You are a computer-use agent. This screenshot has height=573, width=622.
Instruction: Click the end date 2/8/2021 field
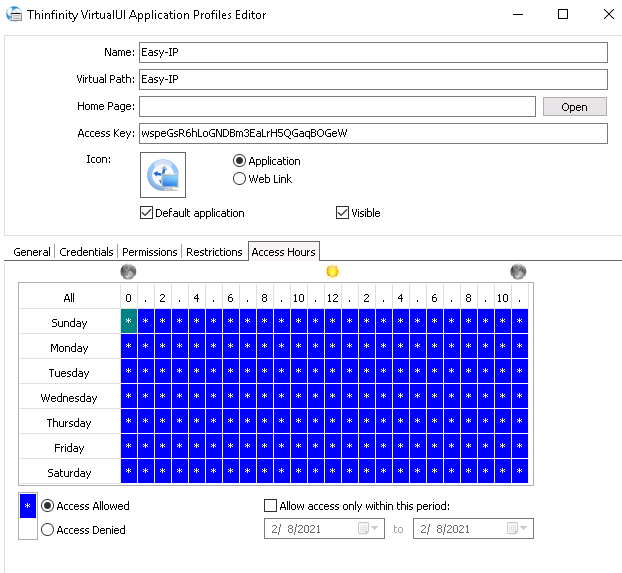[x=473, y=529]
